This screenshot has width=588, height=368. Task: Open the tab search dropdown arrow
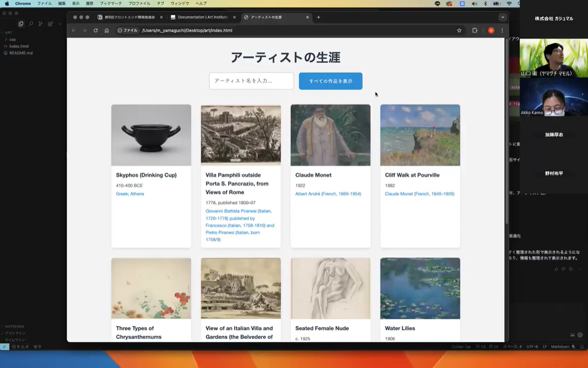503,17
